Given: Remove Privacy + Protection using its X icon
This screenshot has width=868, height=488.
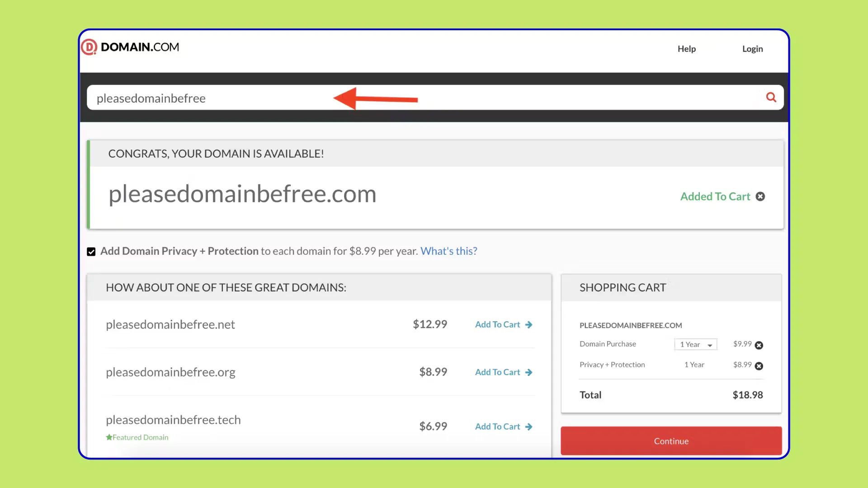Looking at the screenshot, I should pyautogui.click(x=759, y=366).
